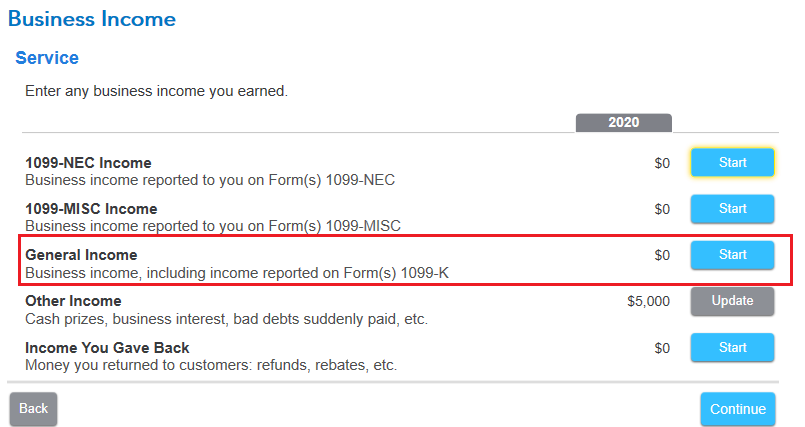Click the Business Income page heading
The width and height of the screenshot is (805, 427).
(92, 19)
